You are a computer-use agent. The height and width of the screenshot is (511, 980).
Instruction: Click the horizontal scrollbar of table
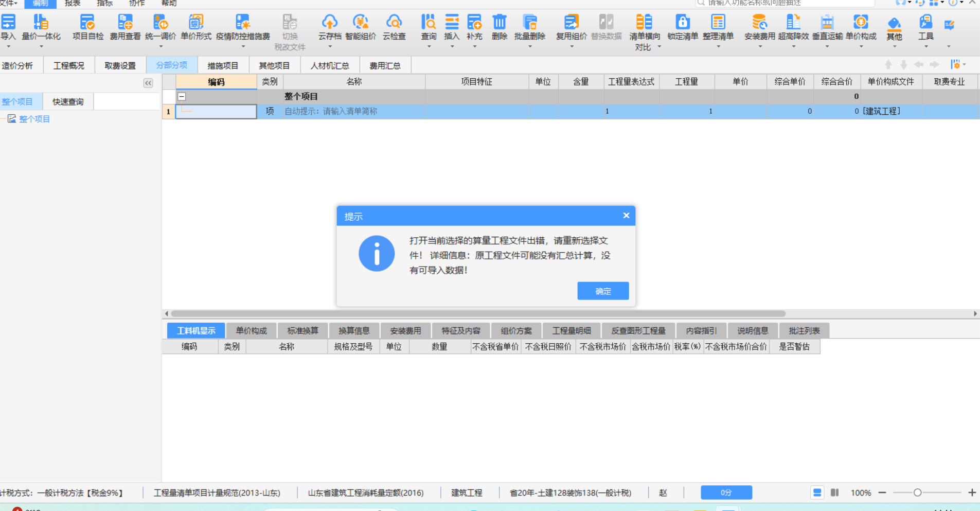(x=478, y=313)
